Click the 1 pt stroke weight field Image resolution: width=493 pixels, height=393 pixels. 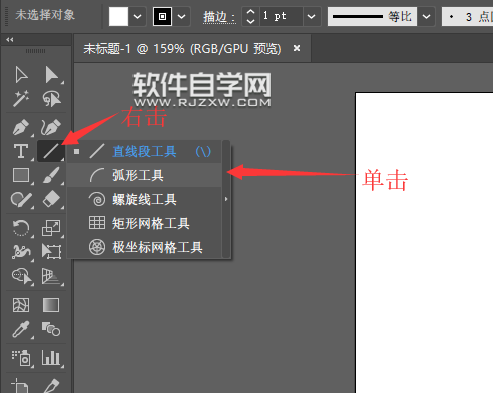pos(280,16)
